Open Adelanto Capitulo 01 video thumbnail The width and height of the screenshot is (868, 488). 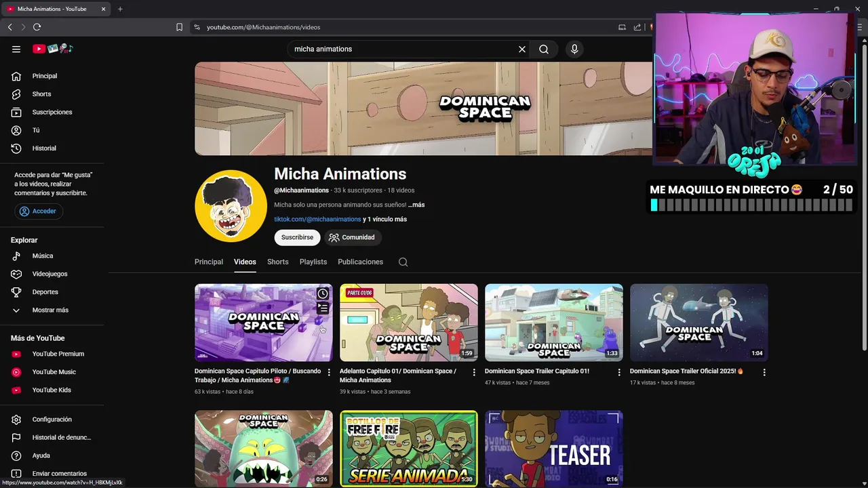click(x=409, y=323)
